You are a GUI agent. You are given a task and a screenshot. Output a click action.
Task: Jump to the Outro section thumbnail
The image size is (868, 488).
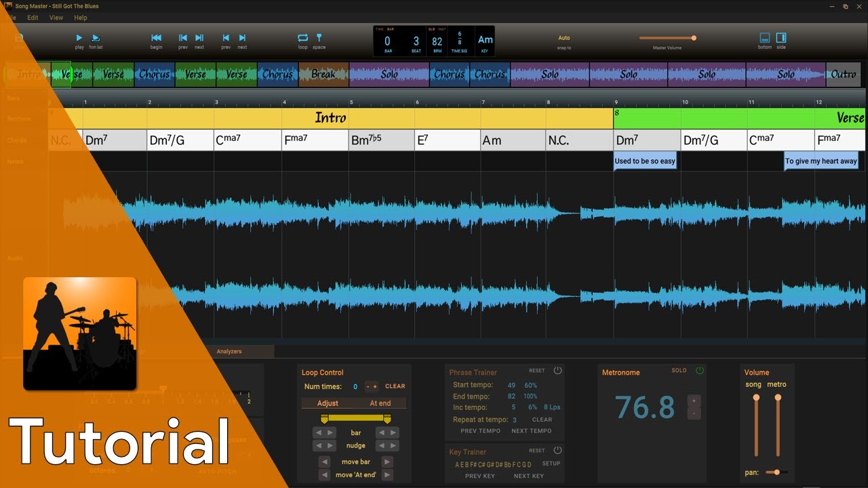tap(843, 75)
